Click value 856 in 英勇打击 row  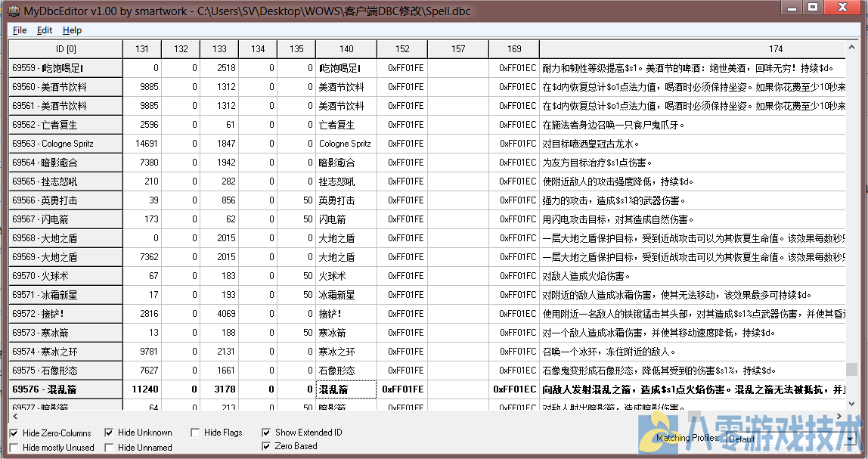pos(219,200)
